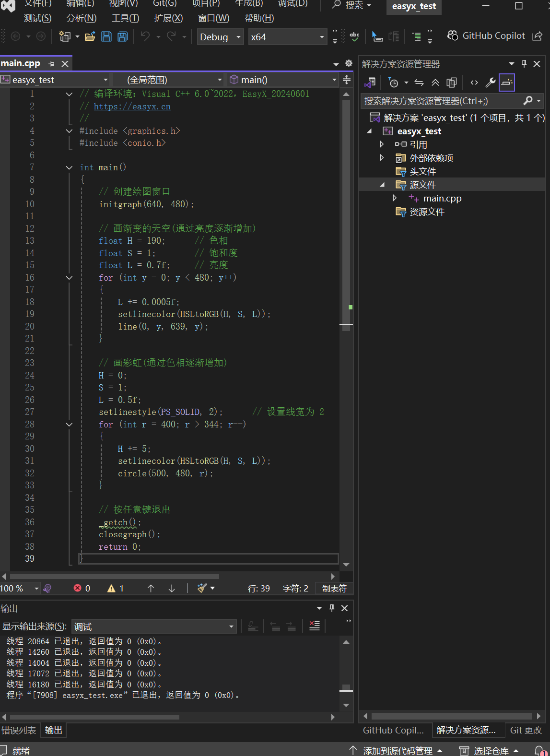Switch to the Git 更改 tab
550x756 pixels.
pyautogui.click(x=526, y=730)
